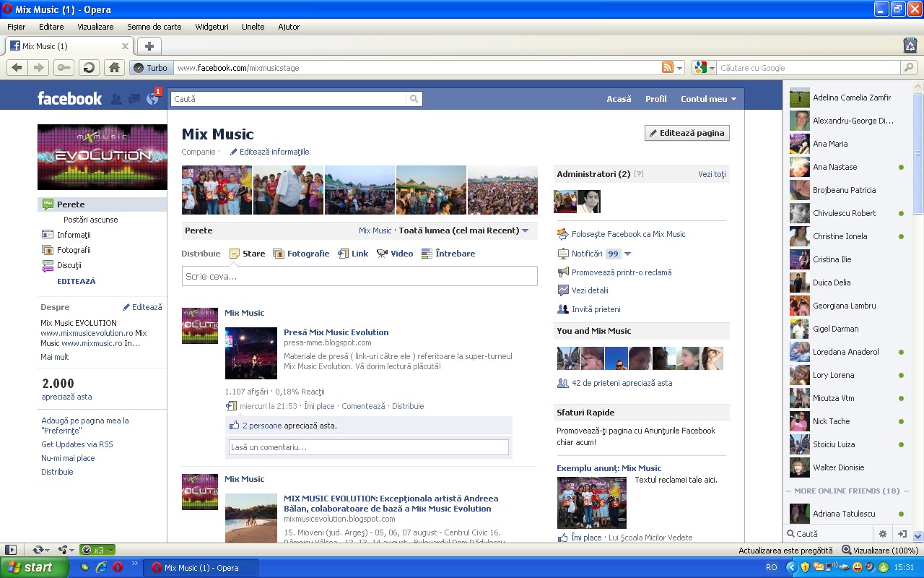
Task: Click the chat list scrollbar down arrow
Action: (x=918, y=536)
